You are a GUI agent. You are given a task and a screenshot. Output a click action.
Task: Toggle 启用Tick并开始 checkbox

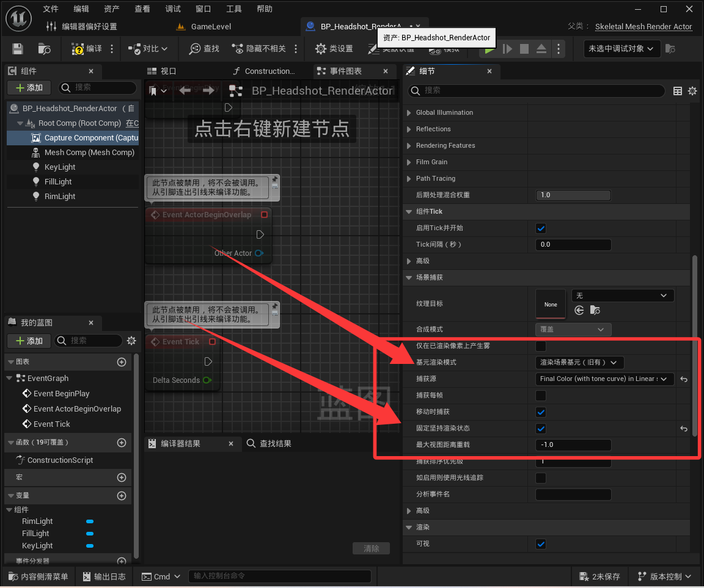click(541, 228)
